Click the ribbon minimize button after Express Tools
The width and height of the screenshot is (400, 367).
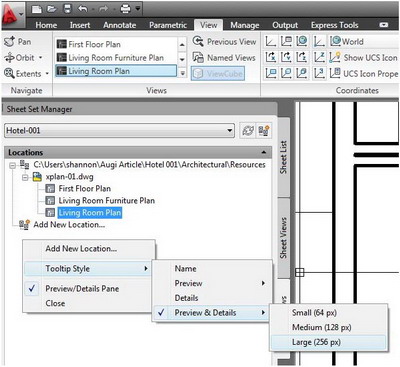(x=384, y=25)
